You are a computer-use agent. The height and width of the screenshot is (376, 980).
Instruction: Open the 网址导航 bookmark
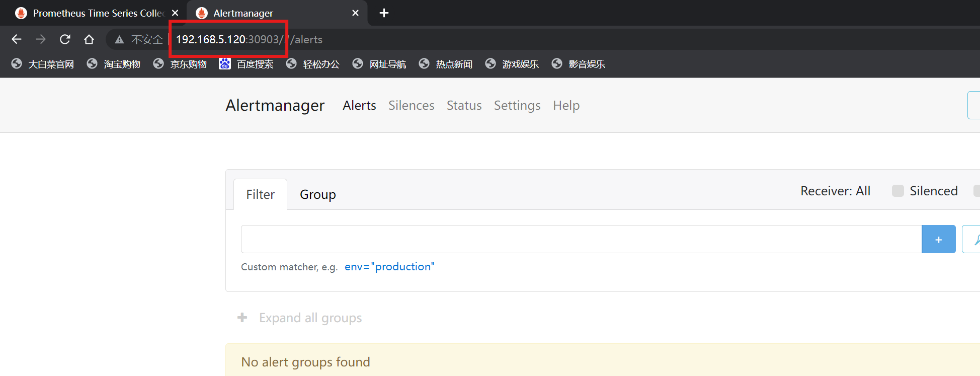tap(379, 64)
